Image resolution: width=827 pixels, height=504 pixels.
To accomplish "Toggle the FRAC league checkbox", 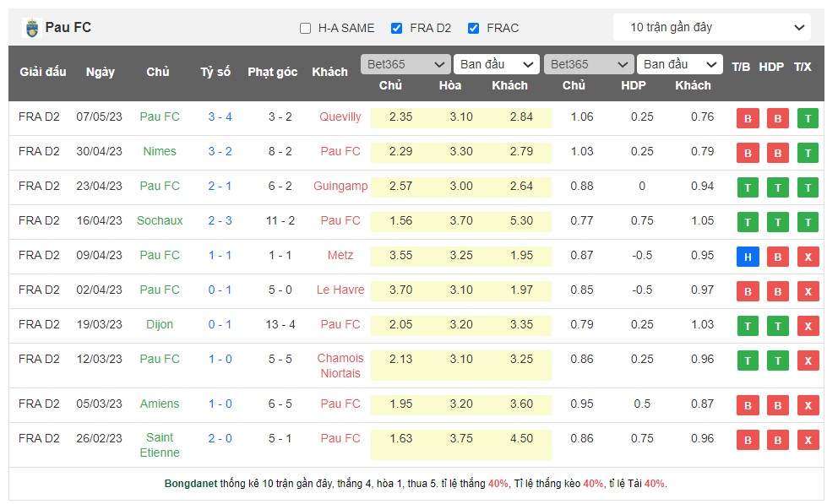I will point(474,28).
